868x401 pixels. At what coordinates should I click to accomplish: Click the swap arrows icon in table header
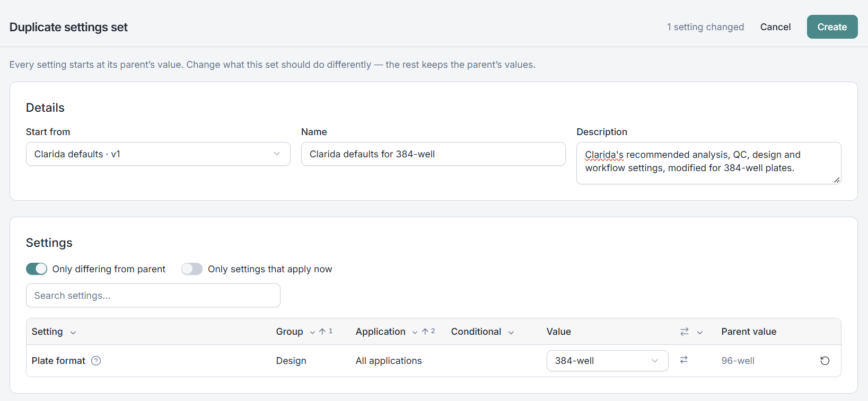pyautogui.click(x=685, y=332)
